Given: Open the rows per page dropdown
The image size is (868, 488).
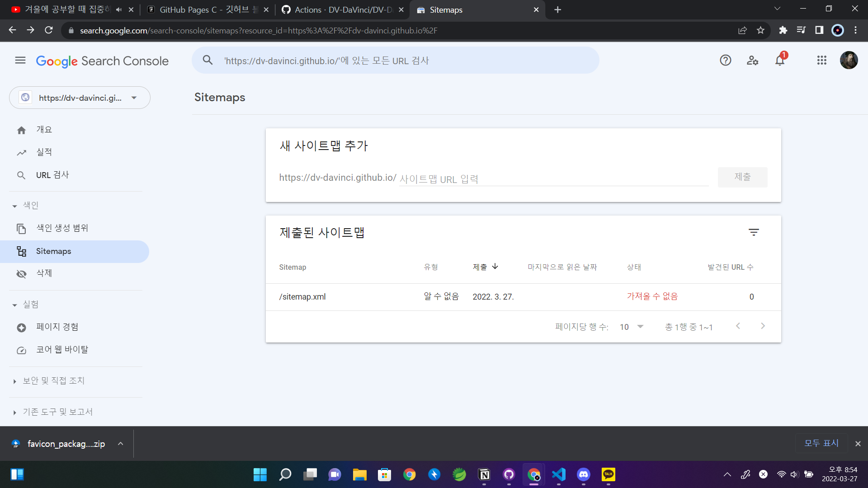Looking at the screenshot, I should point(630,327).
